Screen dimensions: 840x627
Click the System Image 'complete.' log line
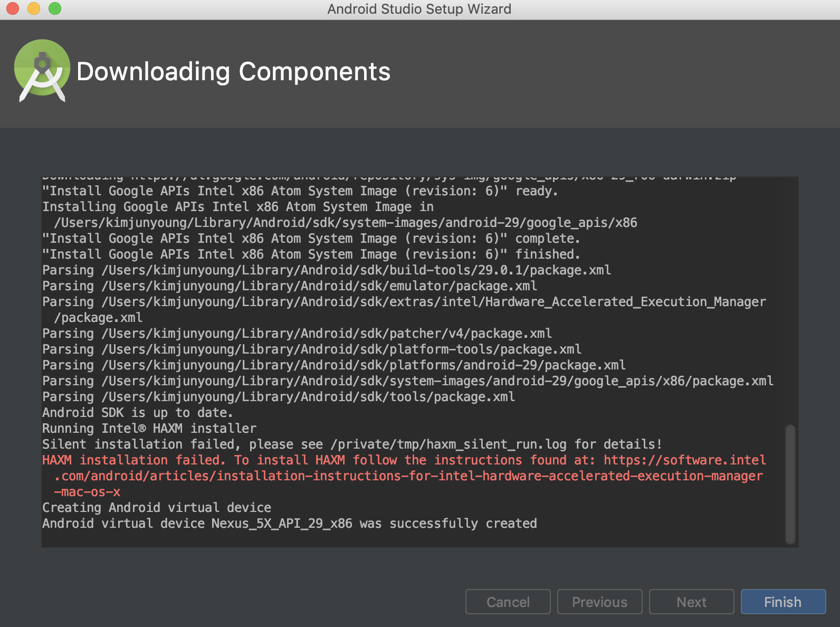coord(311,239)
